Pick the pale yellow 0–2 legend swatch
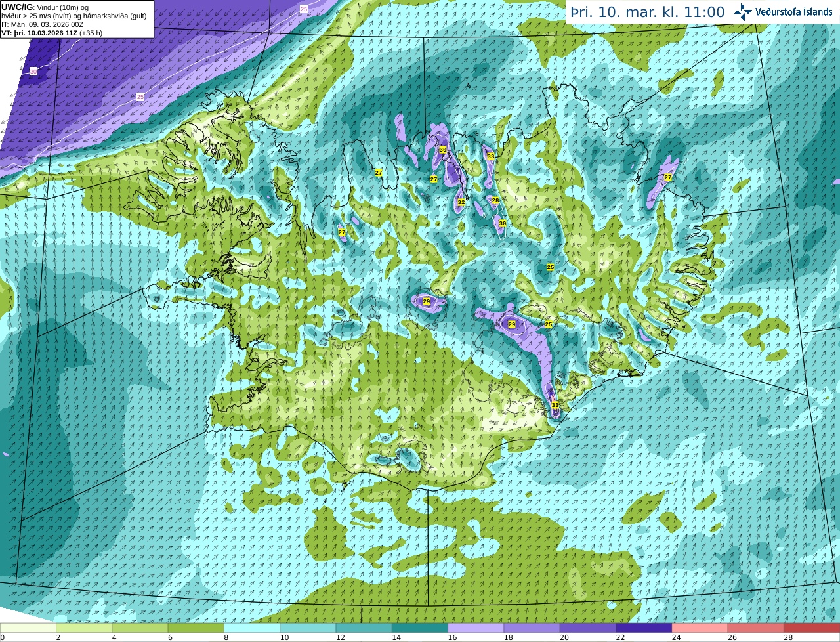 pyautogui.click(x=28, y=628)
